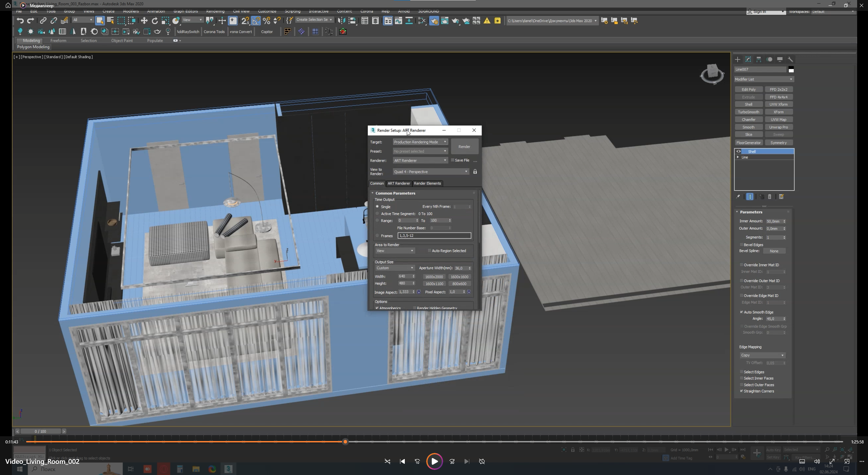Toggle Shell modifier visibility eye icon
The width and height of the screenshot is (868, 475).
739,151
